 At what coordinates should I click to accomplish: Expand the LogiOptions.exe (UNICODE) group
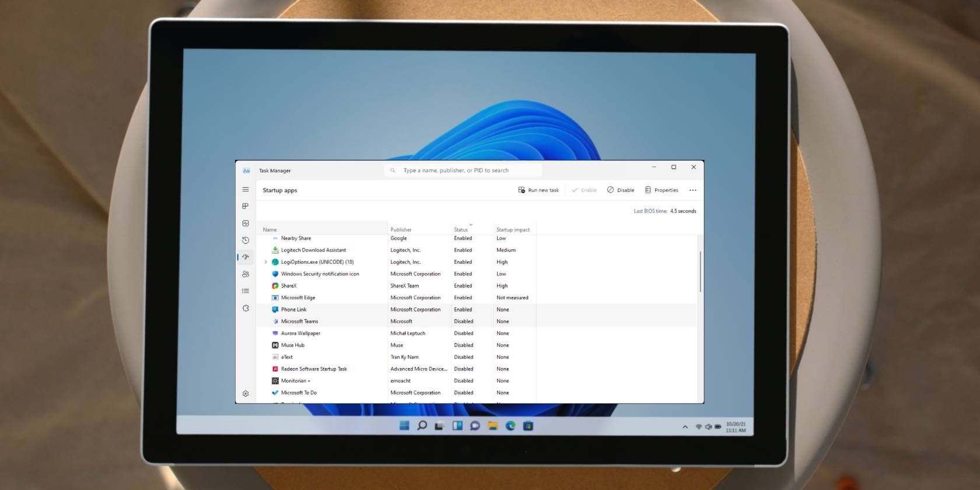266,262
